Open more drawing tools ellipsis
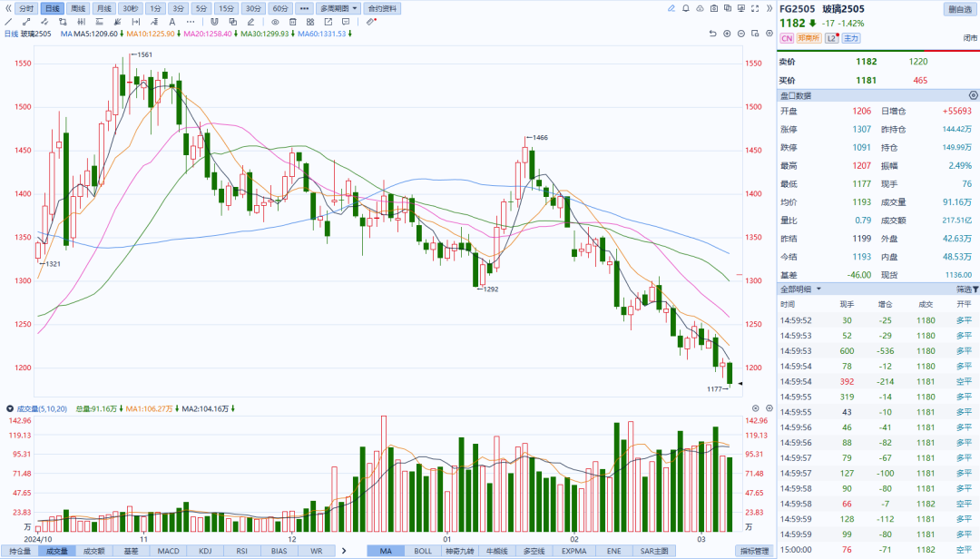The height and width of the screenshot is (559, 980). click(191, 22)
